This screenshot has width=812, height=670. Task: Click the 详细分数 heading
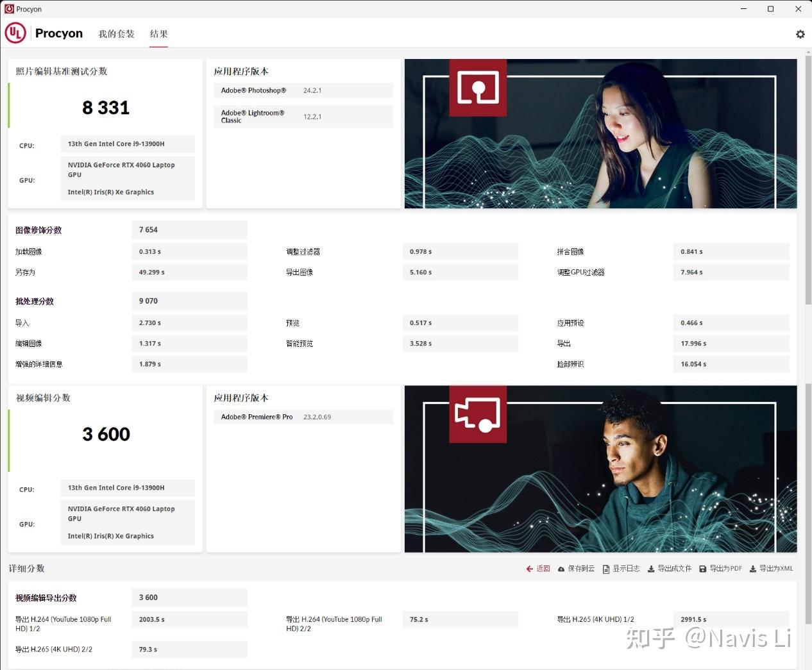(26, 569)
